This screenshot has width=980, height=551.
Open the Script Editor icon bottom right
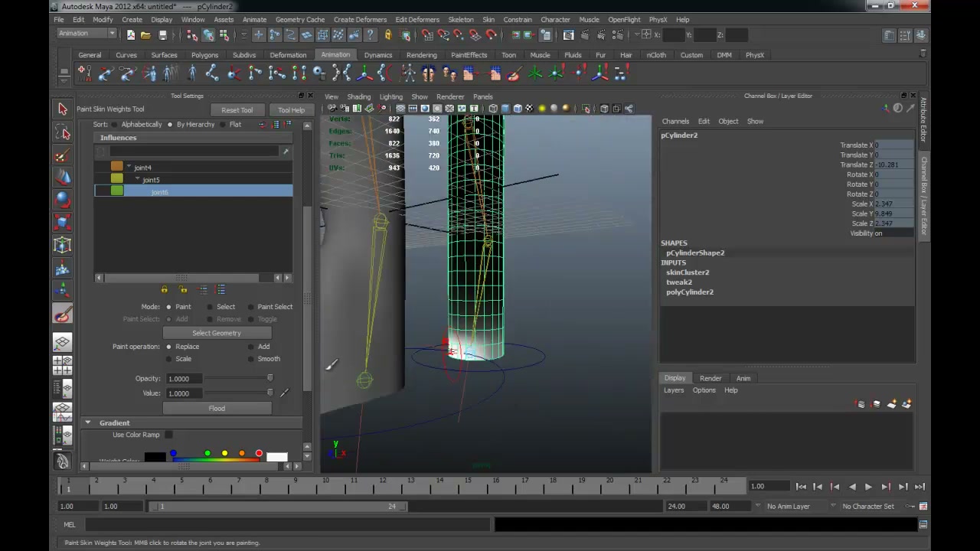click(923, 525)
